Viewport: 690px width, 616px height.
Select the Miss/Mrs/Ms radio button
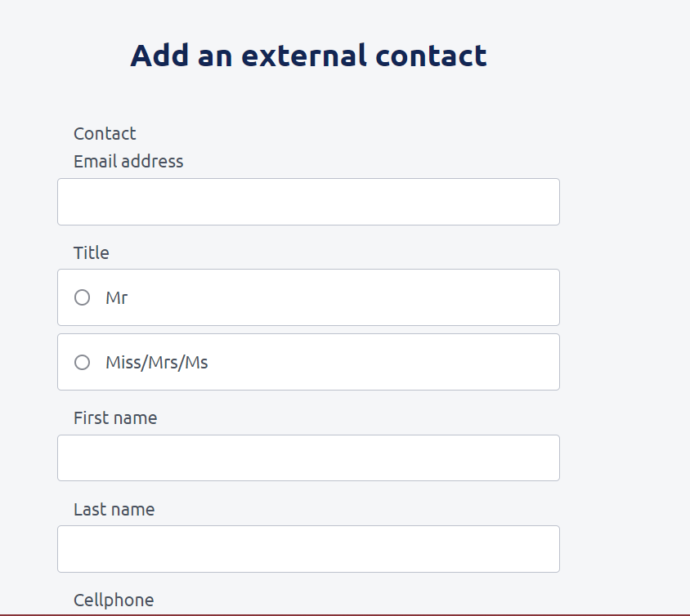coord(82,362)
